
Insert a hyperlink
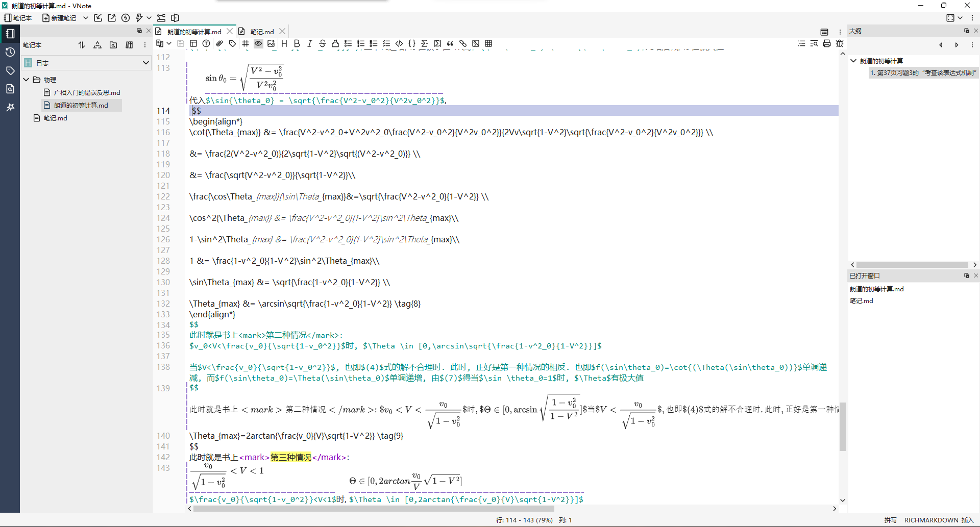tap(462, 44)
